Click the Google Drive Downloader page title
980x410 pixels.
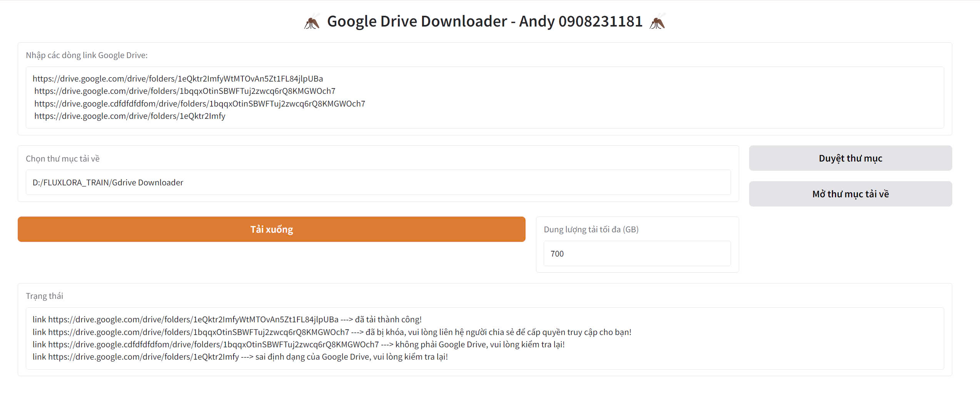[x=485, y=21]
